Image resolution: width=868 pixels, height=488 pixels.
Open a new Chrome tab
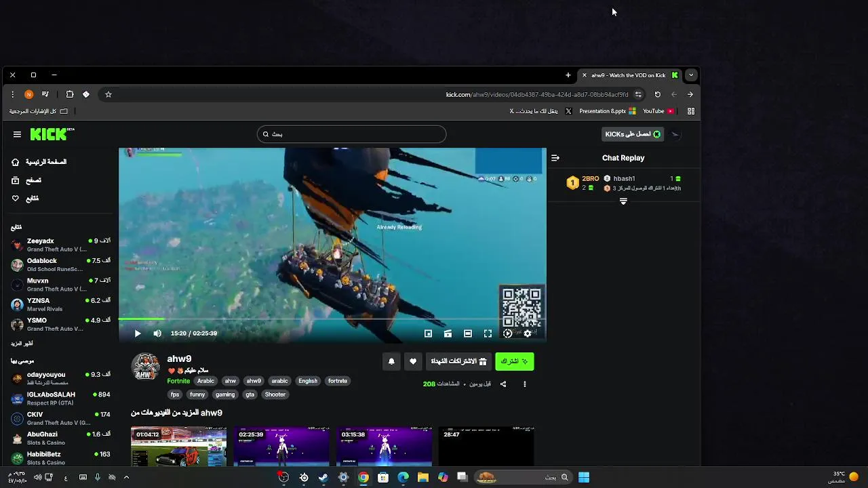click(568, 75)
